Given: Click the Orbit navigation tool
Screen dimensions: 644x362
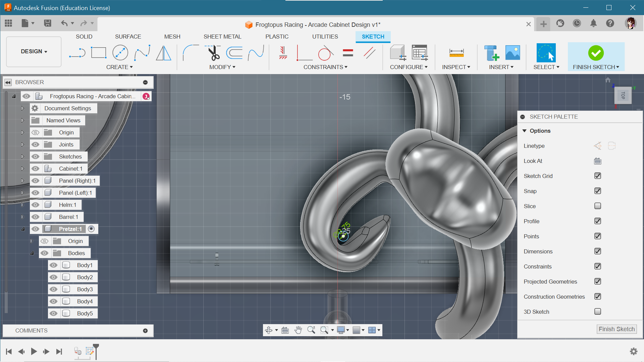Looking at the screenshot, I should 269,330.
